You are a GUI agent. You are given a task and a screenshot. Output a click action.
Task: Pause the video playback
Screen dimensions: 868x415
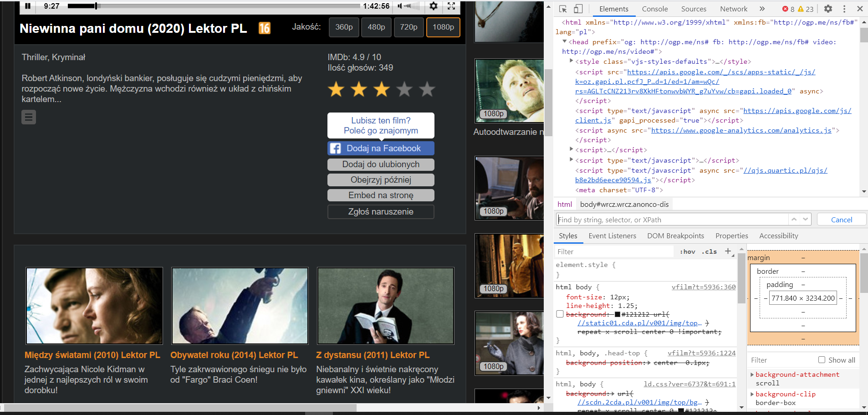(x=28, y=6)
